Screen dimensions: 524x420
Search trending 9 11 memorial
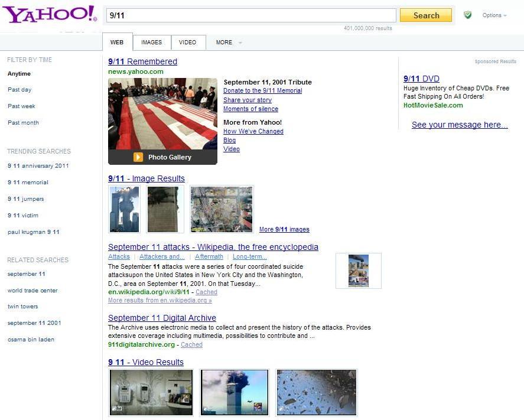[x=28, y=183]
